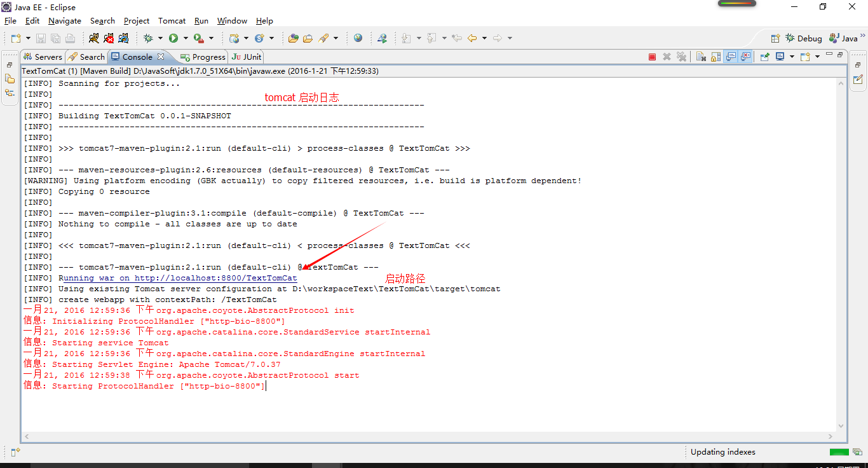Switch to the Servers tab

coord(43,57)
